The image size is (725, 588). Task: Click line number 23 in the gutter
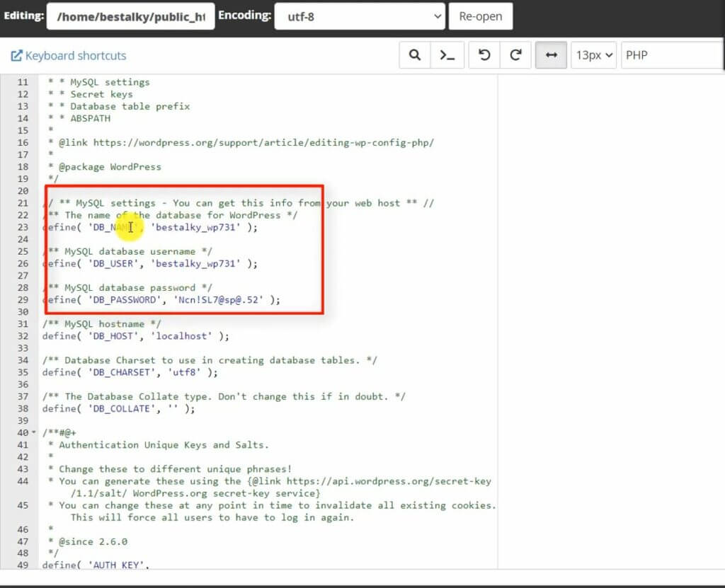pyautogui.click(x=23, y=227)
